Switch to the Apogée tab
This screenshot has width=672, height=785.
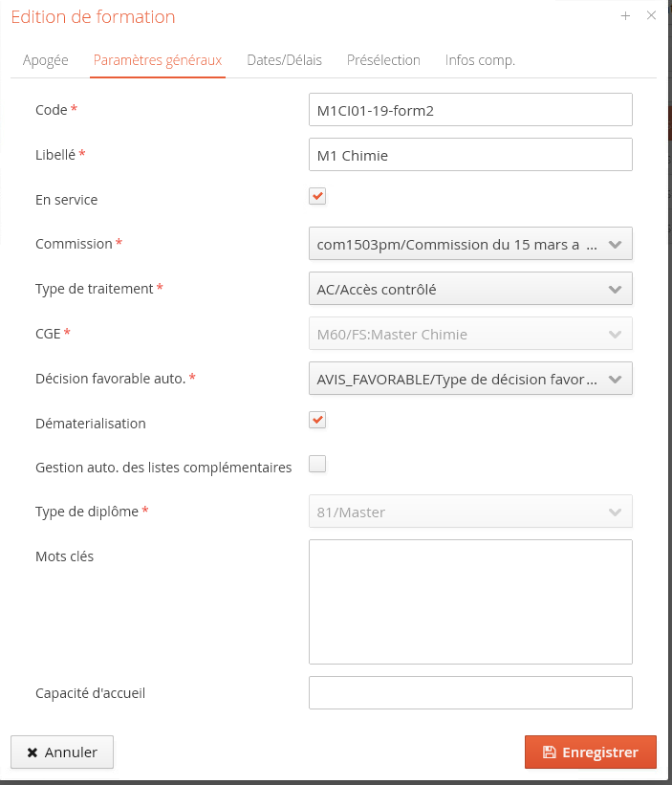coord(46,60)
